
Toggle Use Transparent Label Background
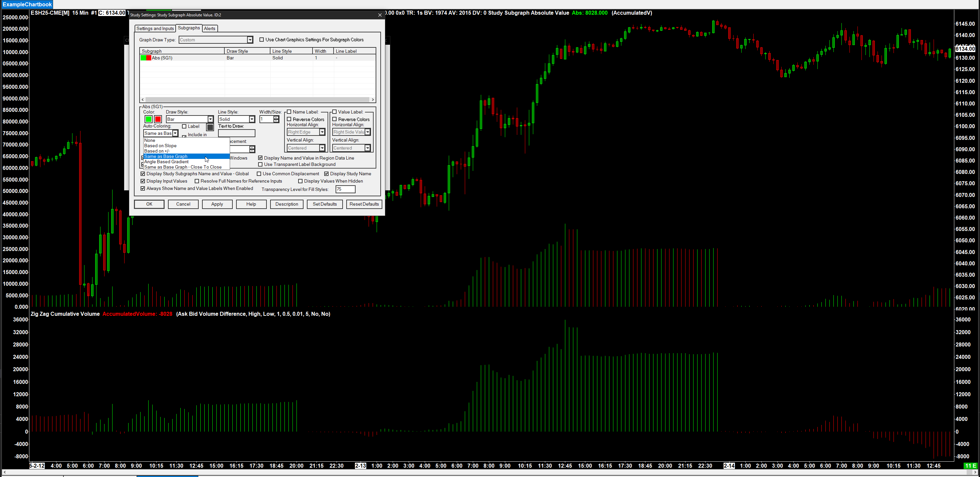point(260,164)
